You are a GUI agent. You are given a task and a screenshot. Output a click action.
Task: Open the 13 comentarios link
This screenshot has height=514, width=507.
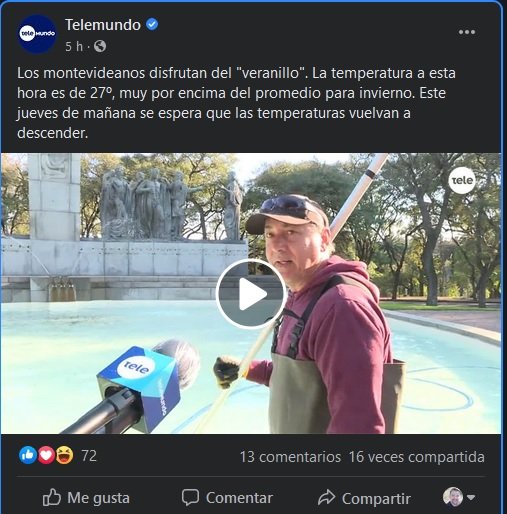pos(290,457)
